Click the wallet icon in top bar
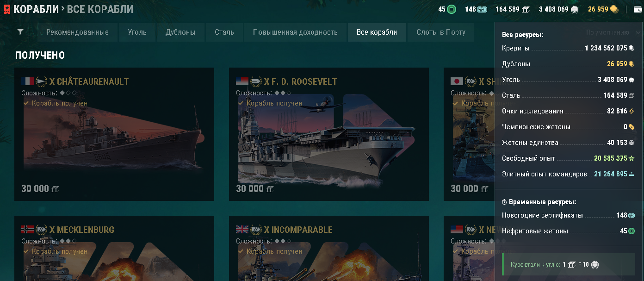Screen dimensions: 644x281 637,9
